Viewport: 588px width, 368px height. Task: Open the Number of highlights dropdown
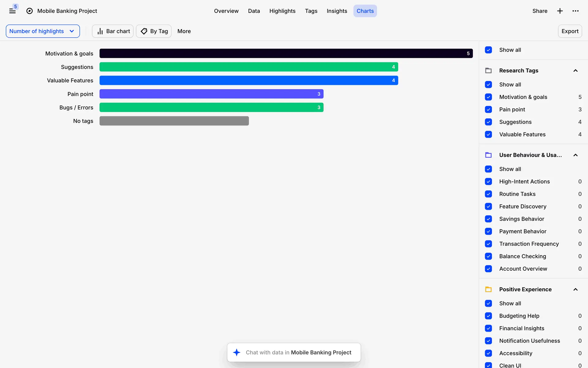[x=43, y=31]
